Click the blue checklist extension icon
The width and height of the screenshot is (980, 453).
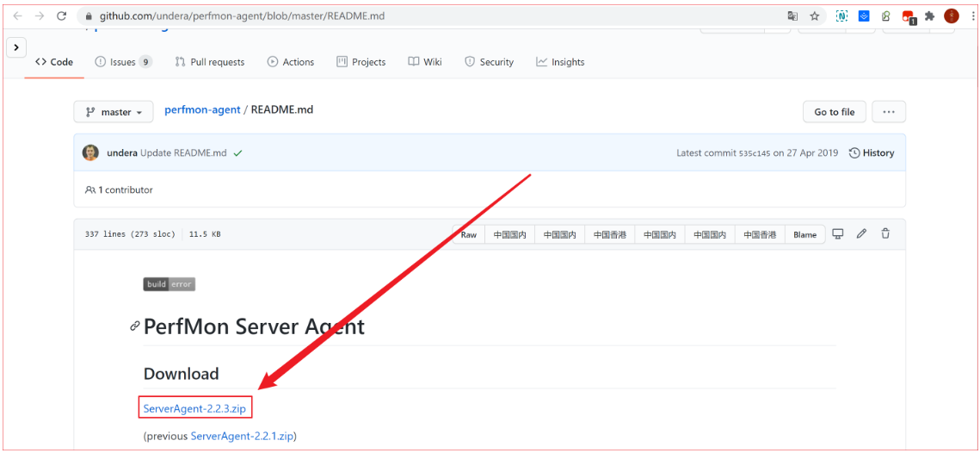pos(864,16)
